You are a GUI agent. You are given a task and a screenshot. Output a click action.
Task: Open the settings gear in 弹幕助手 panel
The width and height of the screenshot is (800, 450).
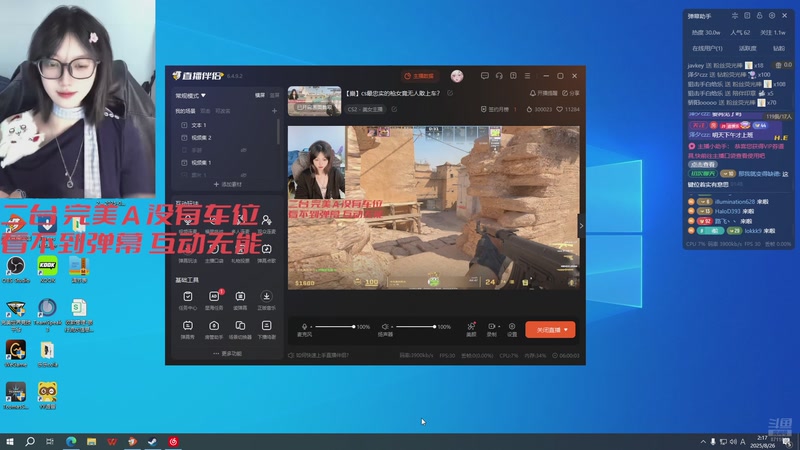click(x=772, y=16)
